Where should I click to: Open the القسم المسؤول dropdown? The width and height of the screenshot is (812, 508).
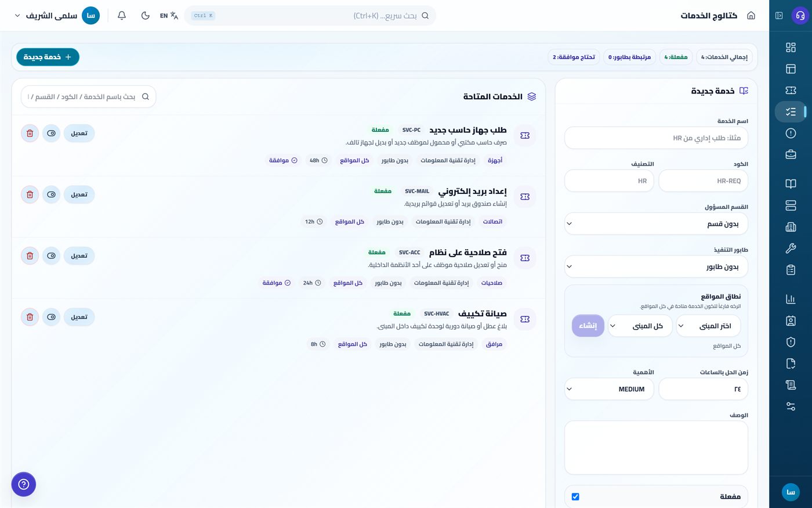(656, 224)
